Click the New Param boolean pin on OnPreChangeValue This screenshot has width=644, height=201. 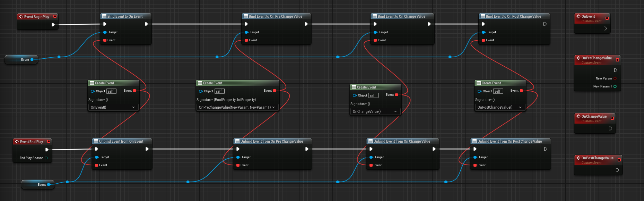click(x=615, y=78)
